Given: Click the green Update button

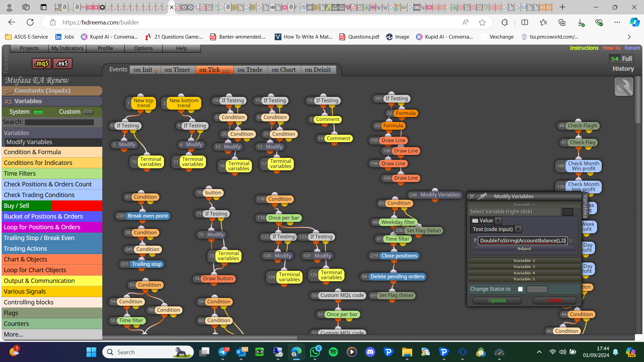Looking at the screenshot, I should 497,300.
